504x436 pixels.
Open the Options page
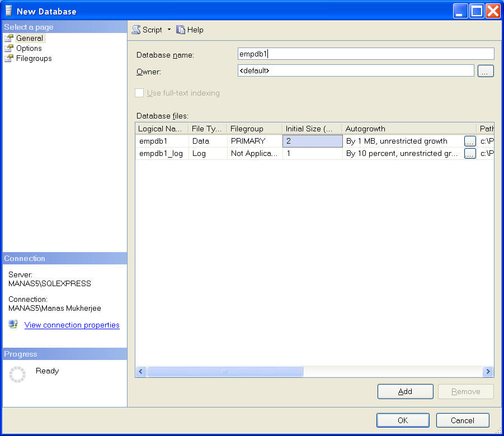[x=29, y=48]
